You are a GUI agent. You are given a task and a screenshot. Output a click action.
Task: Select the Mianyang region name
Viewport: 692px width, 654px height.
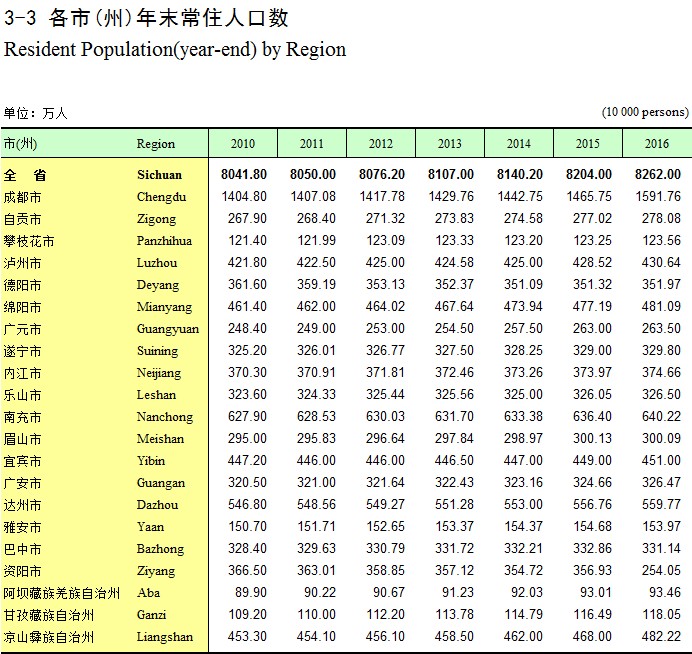[x=164, y=307]
